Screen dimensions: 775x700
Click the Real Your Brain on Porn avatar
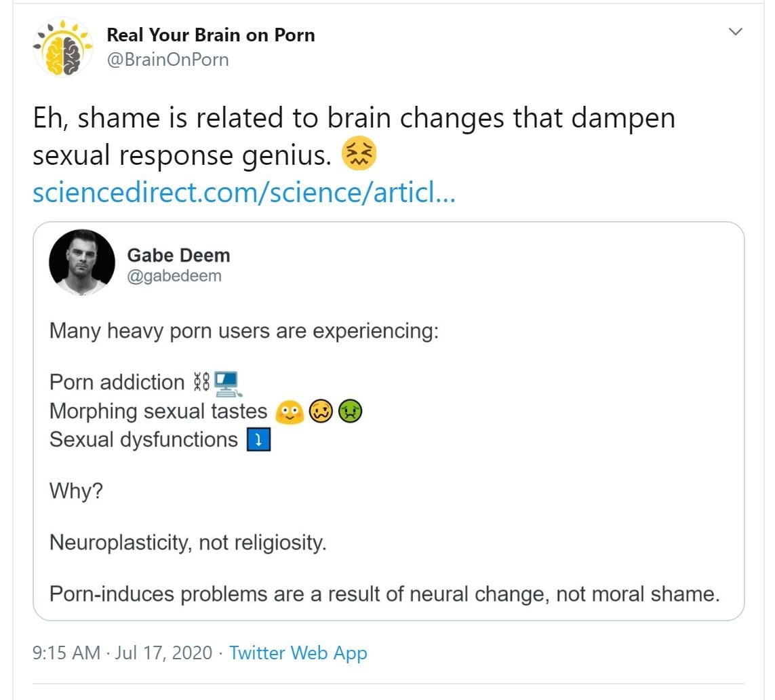[x=64, y=47]
